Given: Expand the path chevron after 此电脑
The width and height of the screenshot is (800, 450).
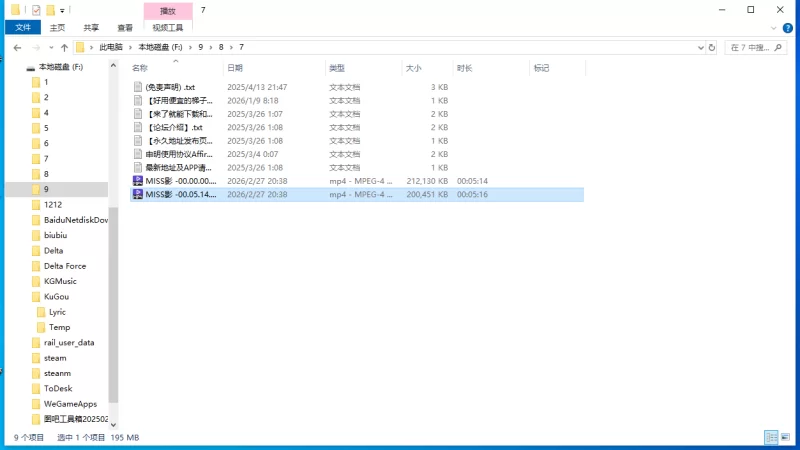Looking at the screenshot, I should point(131,47).
